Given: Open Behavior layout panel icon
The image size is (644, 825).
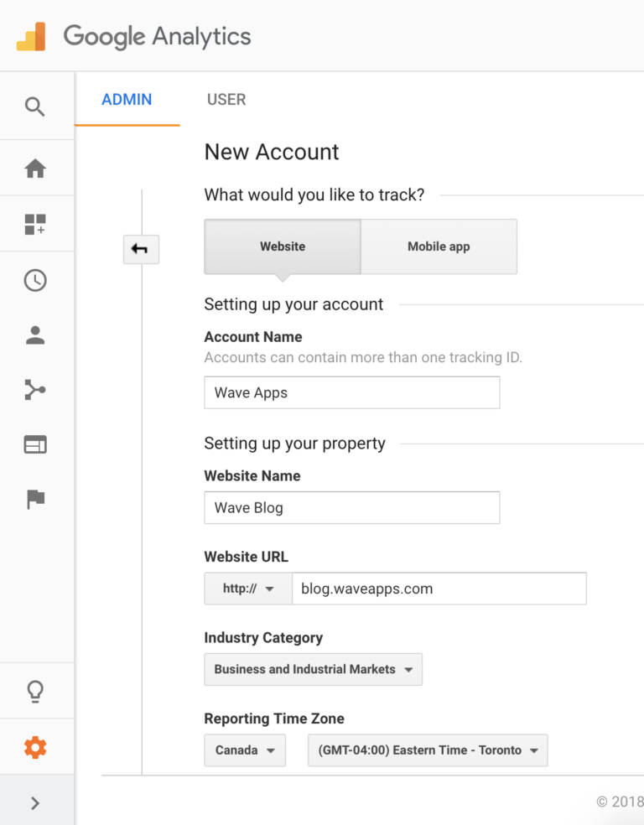Looking at the screenshot, I should coord(35,444).
